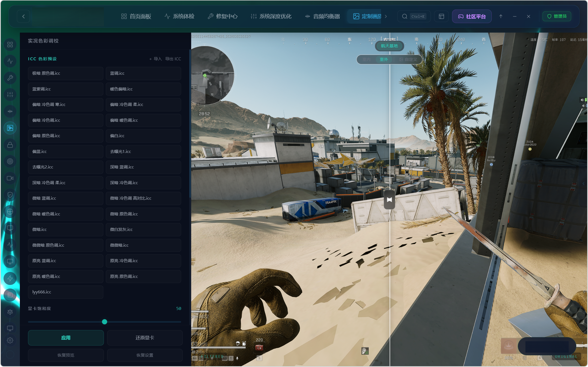588x367 pixels.
Task: Select the lyy666.icc preset
Action: click(66, 292)
